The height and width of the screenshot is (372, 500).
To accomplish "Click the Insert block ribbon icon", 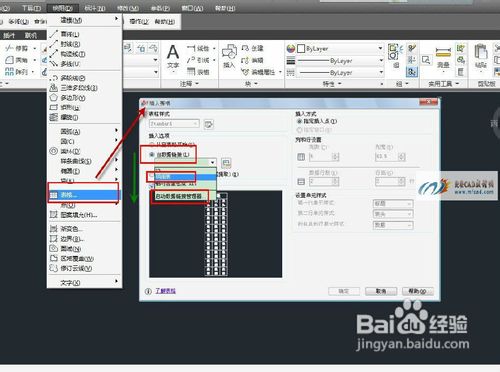I will point(229,57).
